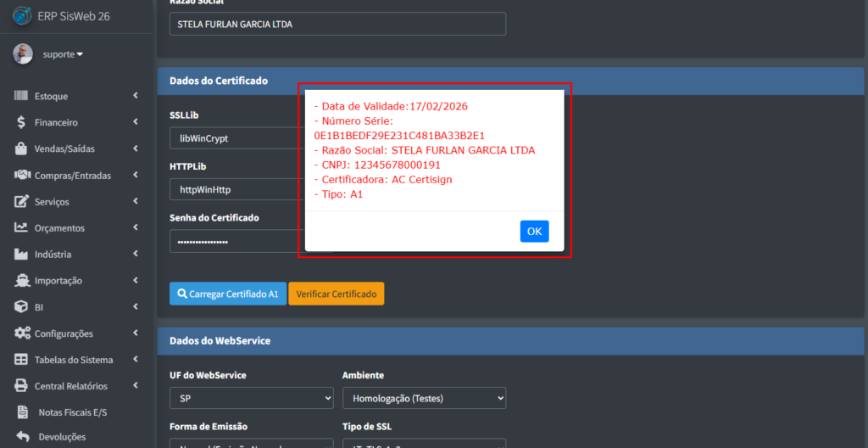Open the Ambiente Homologação dropdown
Image resolution: width=868 pixels, height=448 pixels.
point(424,397)
